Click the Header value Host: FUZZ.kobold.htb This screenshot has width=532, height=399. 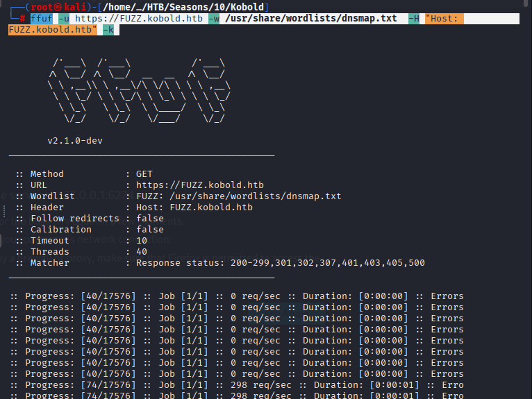[x=194, y=207]
